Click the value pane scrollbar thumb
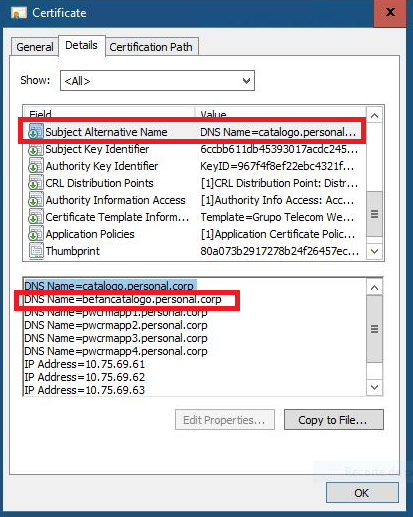Viewport: 413px width, 517px height. [x=374, y=329]
